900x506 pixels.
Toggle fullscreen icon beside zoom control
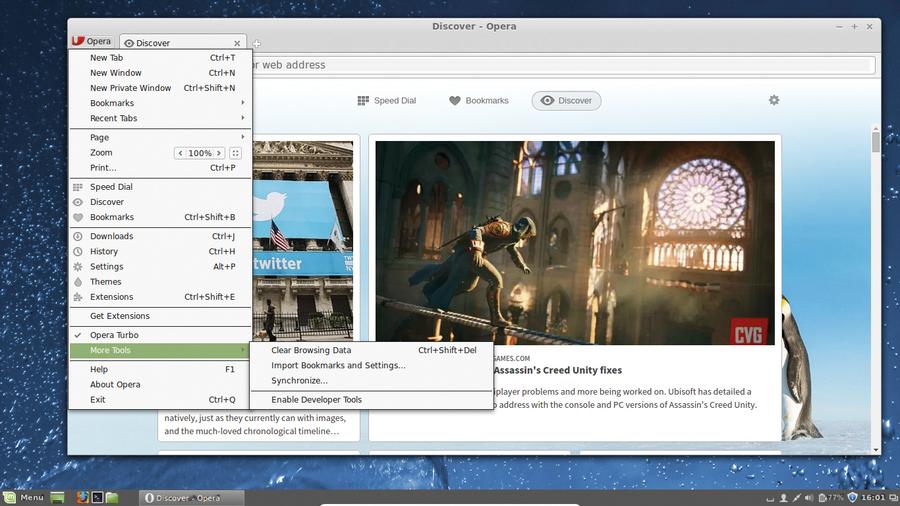235,153
